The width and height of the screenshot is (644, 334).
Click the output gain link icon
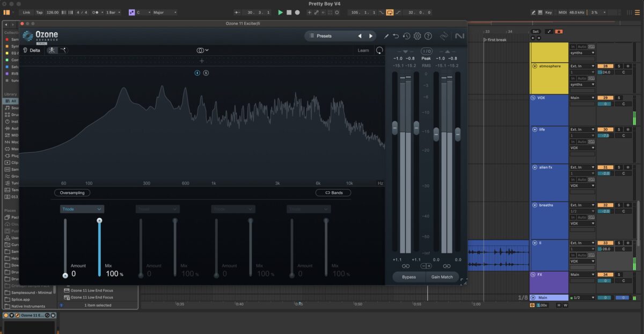447,266
